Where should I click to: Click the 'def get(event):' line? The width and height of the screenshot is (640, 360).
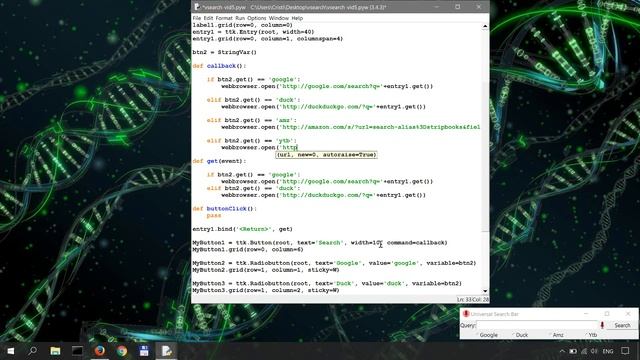click(x=219, y=161)
